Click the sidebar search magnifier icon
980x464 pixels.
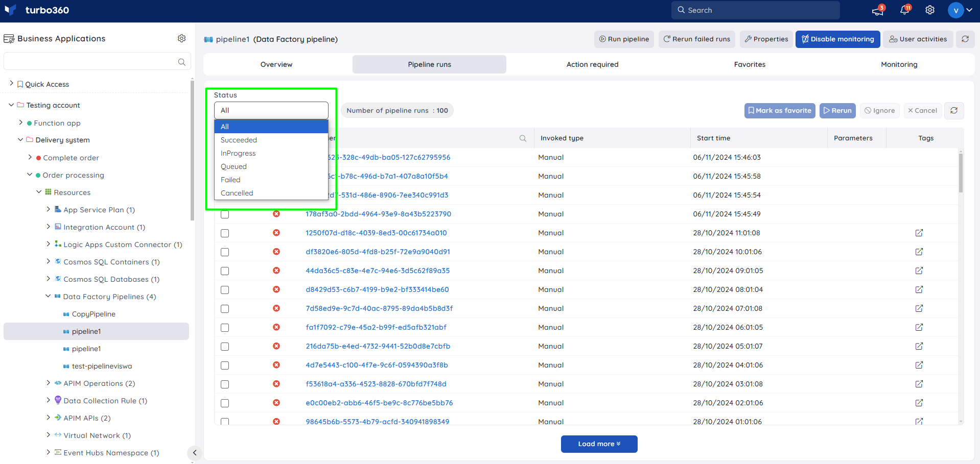[x=181, y=62]
